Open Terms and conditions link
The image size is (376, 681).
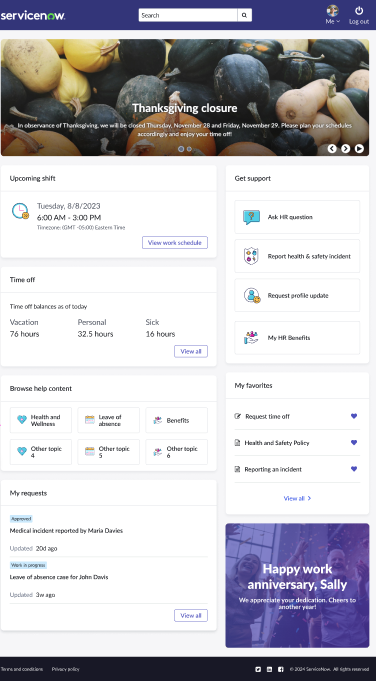coord(22,669)
